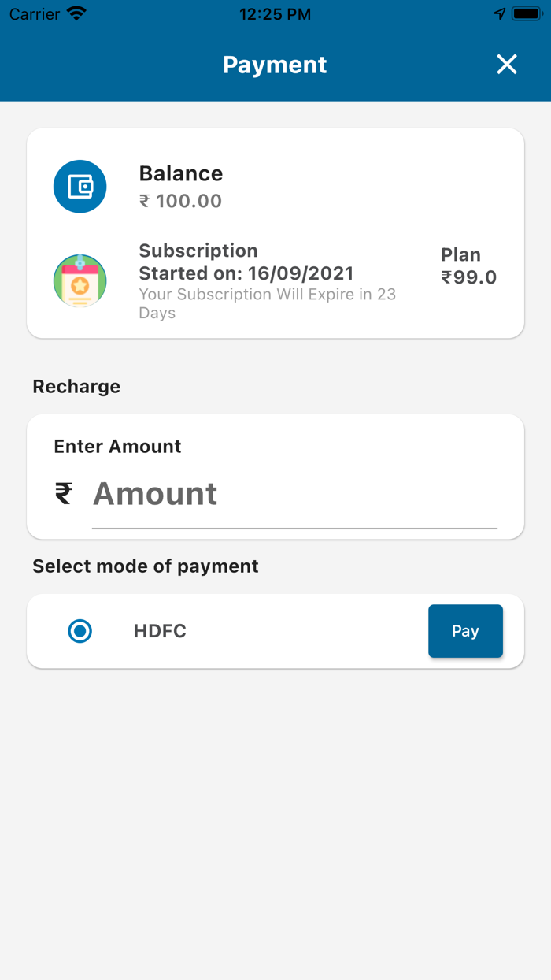Tap the subscription calendar star icon
Screen dimensions: 551x980
[x=80, y=281]
